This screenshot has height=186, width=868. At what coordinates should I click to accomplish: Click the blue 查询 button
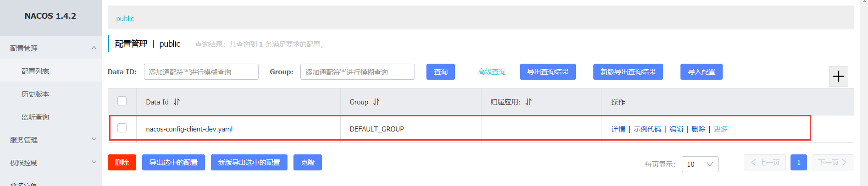(x=441, y=71)
